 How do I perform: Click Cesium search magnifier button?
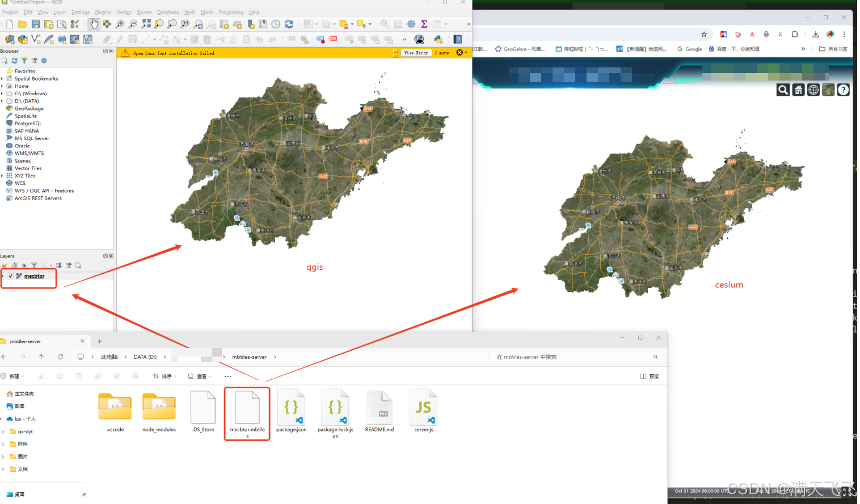pos(783,90)
